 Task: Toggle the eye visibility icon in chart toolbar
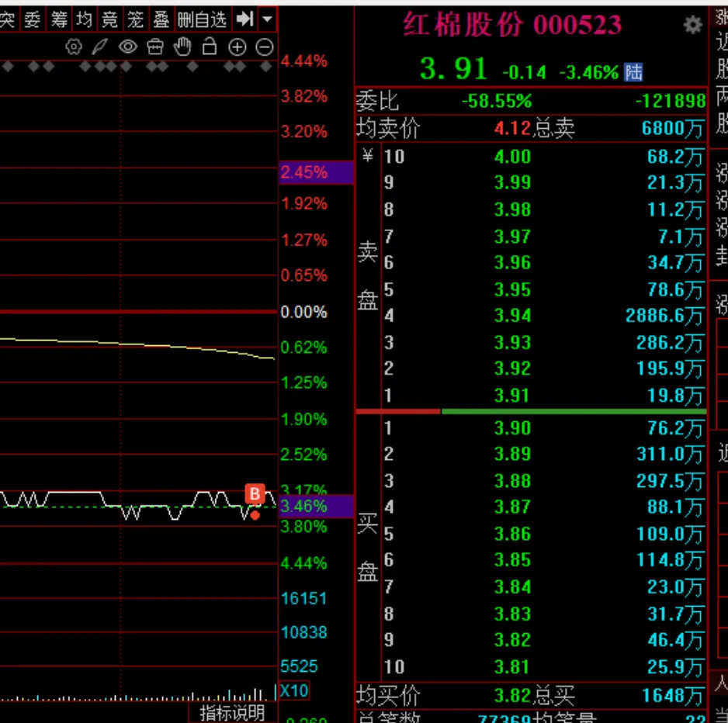(x=127, y=47)
